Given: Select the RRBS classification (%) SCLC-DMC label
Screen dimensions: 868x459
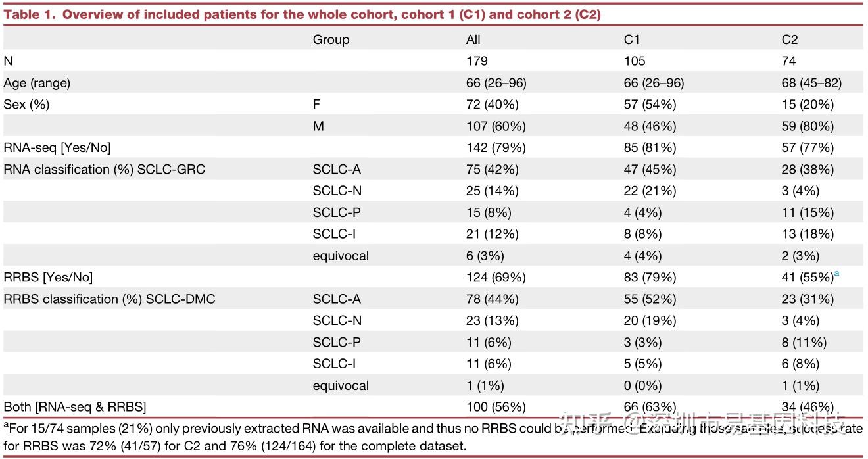Looking at the screenshot, I should 110,299.
